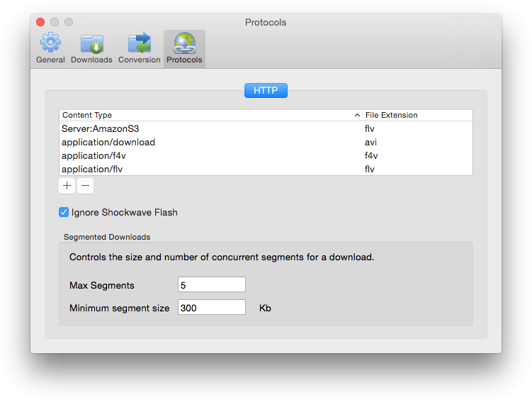The width and height of the screenshot is (532, 400).
Task: Sort by File Extension column header
Action: [417, 115]
